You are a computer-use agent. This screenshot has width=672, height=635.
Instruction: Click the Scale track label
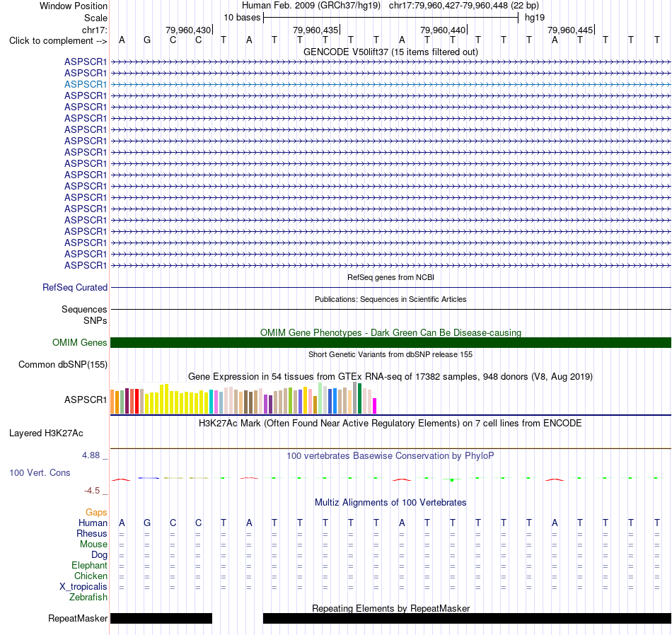pos(95,18)
